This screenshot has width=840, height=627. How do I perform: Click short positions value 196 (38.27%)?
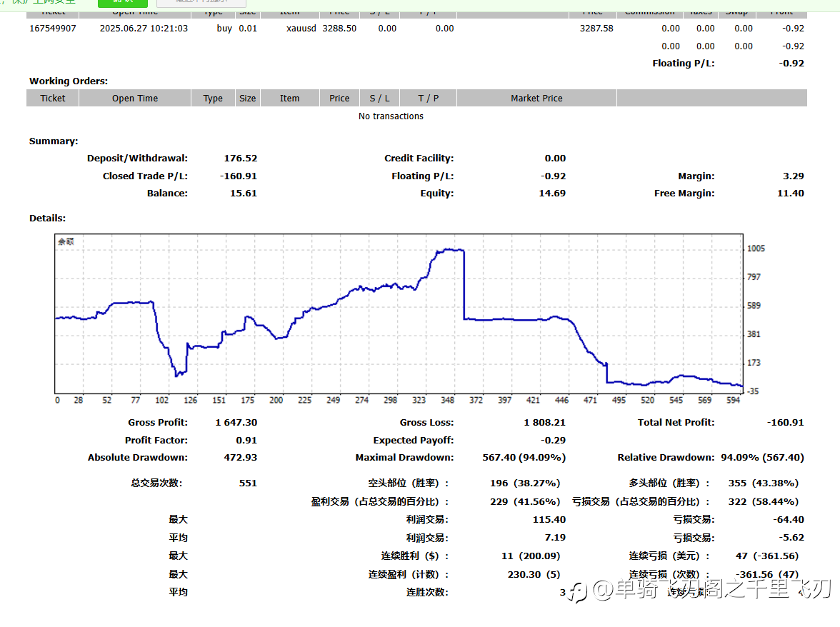point(525,483)
